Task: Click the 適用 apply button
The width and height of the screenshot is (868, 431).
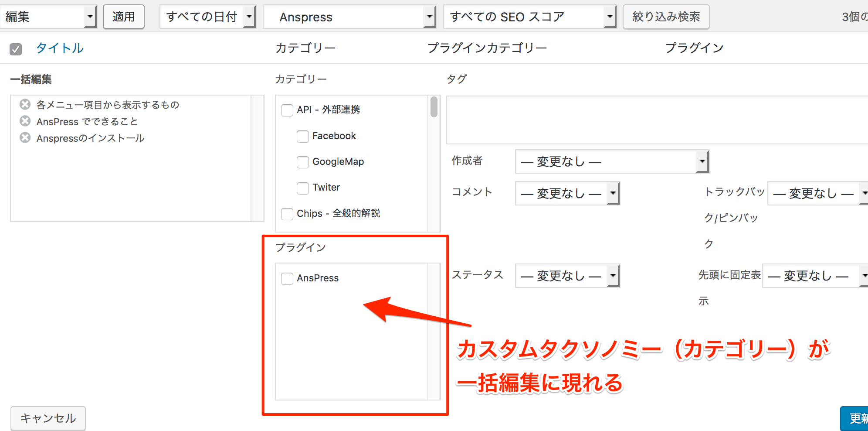Action: tap(124, 17)
